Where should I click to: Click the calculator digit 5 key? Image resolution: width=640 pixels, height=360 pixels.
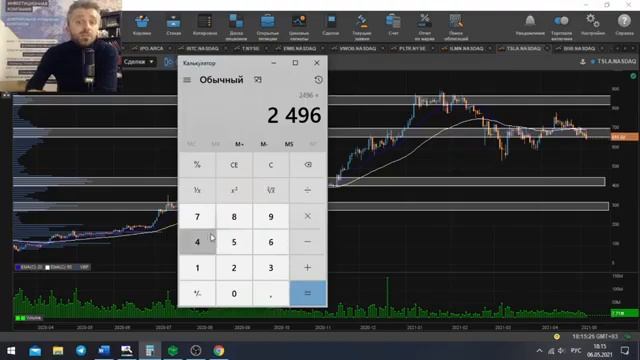click(234, 242)
